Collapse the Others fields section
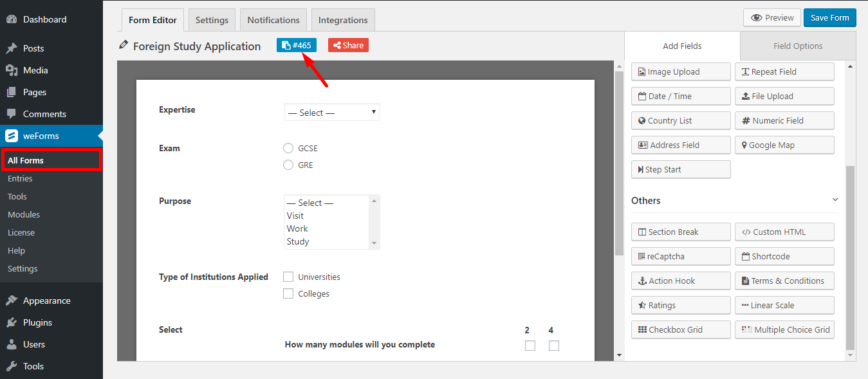The height and width of the screenshot is (379, 868). (835, 200)
